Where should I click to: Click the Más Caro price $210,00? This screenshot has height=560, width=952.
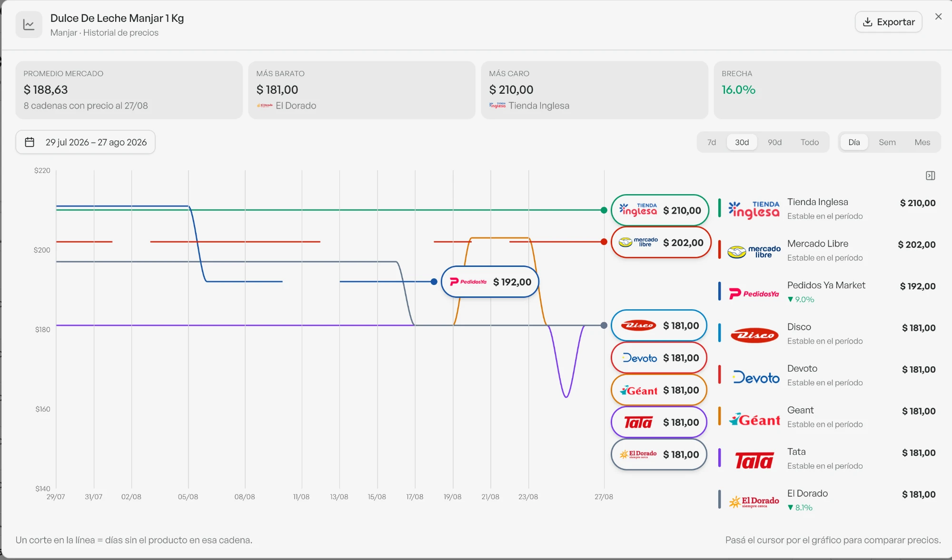pyautogui.click(x=511, y=89)
